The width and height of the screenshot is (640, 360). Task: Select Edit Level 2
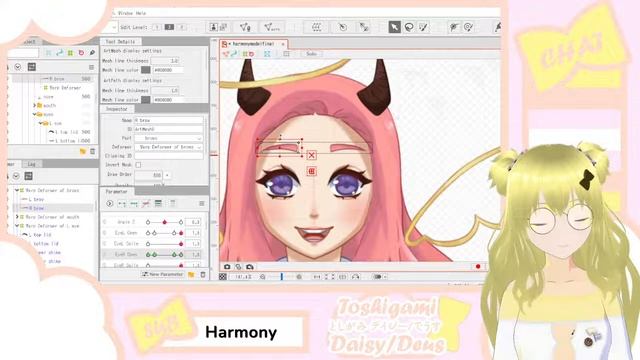coord(169,27)
